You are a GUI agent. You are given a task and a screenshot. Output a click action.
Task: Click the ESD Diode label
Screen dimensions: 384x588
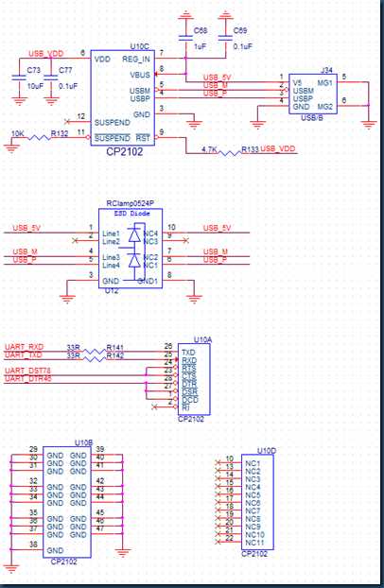tap(131, 214)
